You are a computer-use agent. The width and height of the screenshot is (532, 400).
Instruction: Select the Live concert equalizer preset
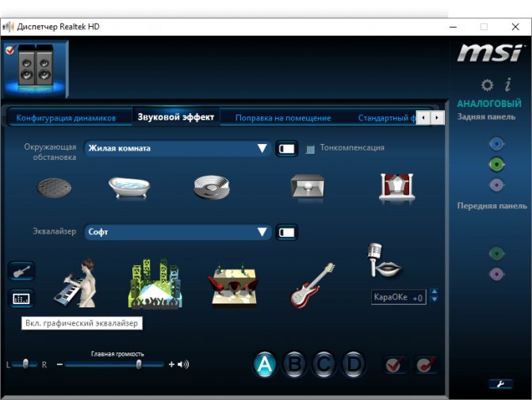pyautogui.click(x=155, y=284)
